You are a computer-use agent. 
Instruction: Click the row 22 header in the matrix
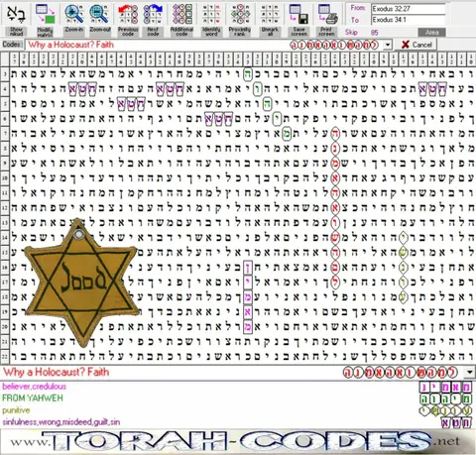(x=5, y=356)
